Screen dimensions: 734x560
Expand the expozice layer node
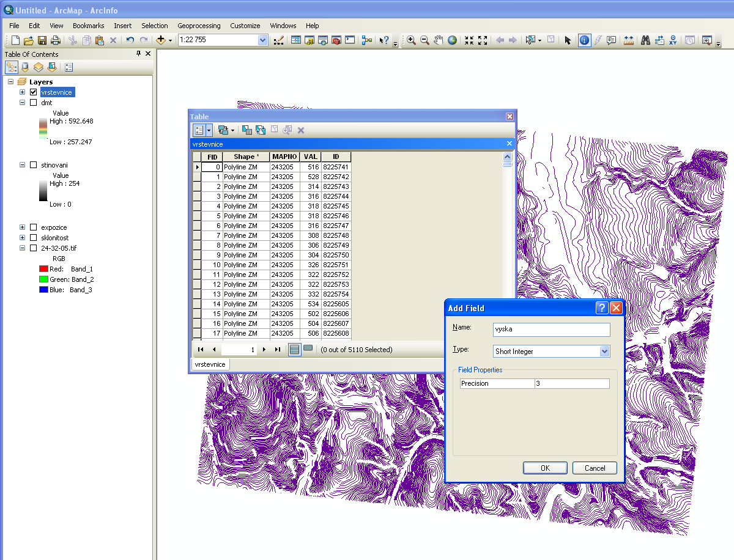click(x=23, y=227)
